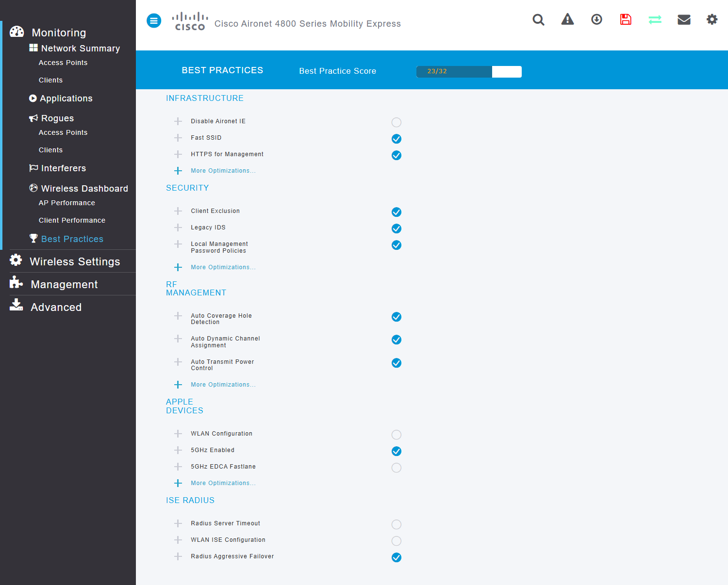The width and height of the screenshot is (728, 585).
Task: Open Access Points under Rogues
Action: pos(63,132)
